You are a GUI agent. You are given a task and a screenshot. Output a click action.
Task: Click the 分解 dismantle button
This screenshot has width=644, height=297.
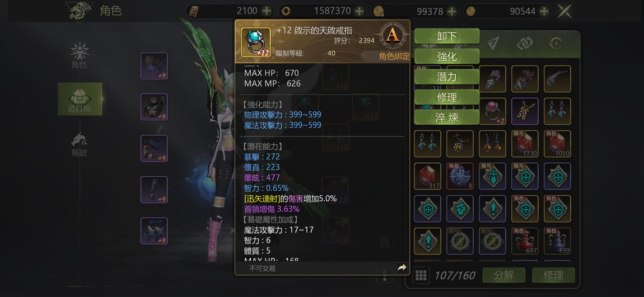[x=505, y=275]
